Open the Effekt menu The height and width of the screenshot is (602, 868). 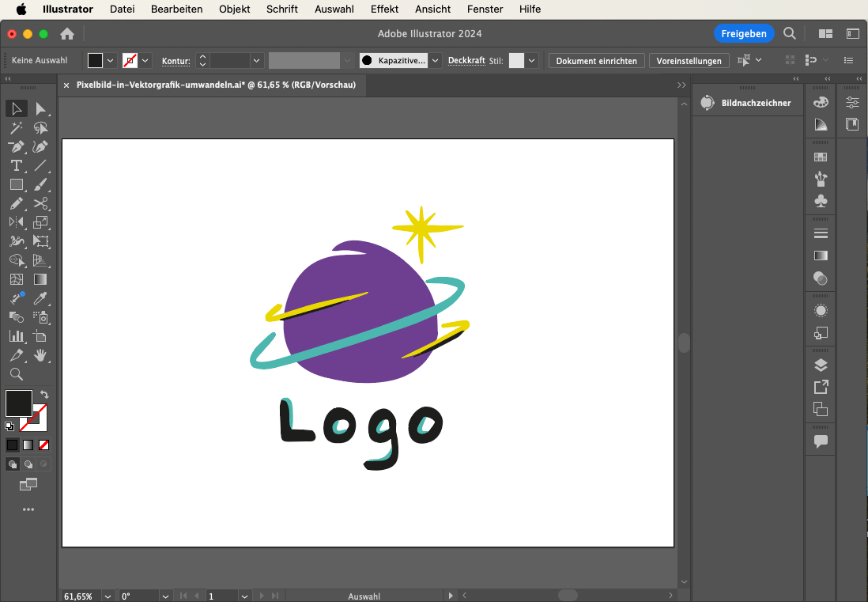(x=384, y=9)
